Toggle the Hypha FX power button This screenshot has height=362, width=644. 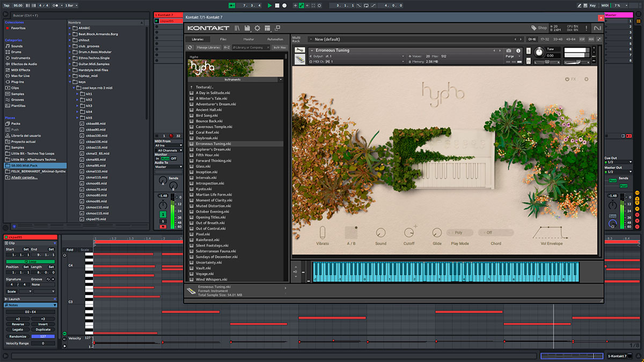567,79
